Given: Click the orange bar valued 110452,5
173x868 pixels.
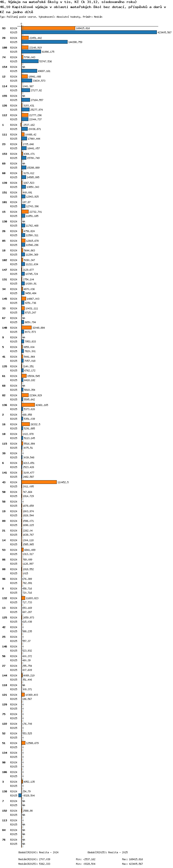Looking at the screenshot, I should click(39, 482).
